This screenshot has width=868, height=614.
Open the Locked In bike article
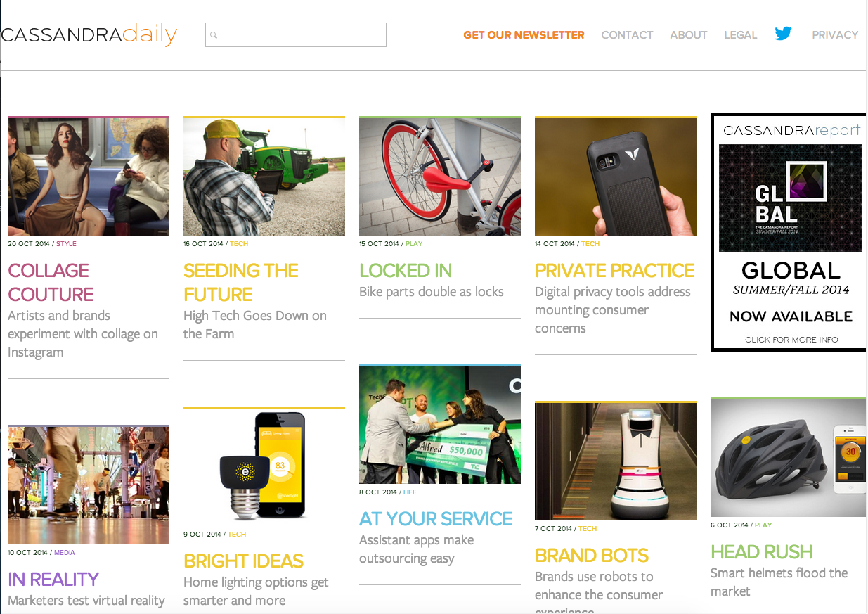tap(406, 270)
